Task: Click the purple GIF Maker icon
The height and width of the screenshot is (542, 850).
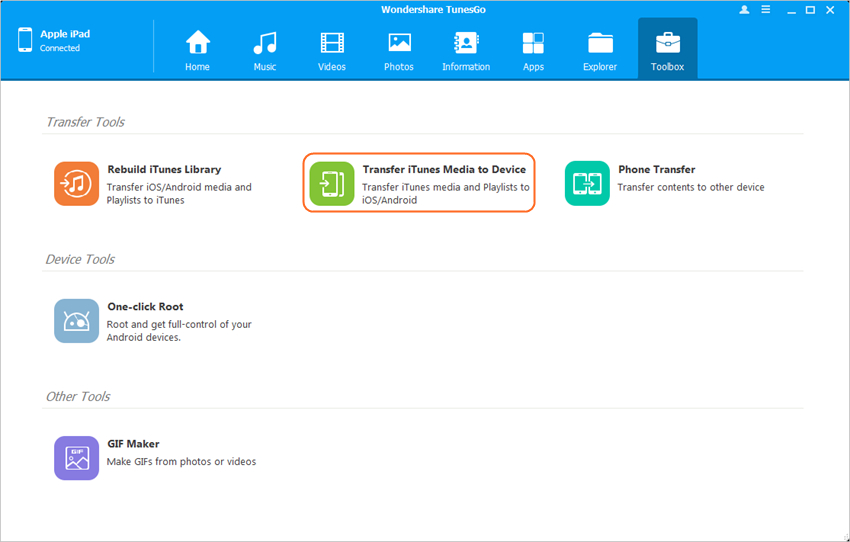Action: [x=77, y=458]
